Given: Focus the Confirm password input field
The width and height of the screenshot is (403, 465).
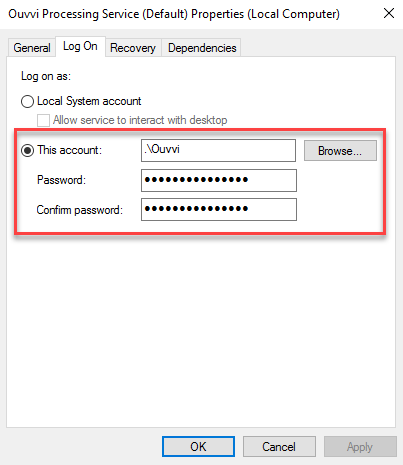Looking at the screenshot, I should tap(219, 209).
